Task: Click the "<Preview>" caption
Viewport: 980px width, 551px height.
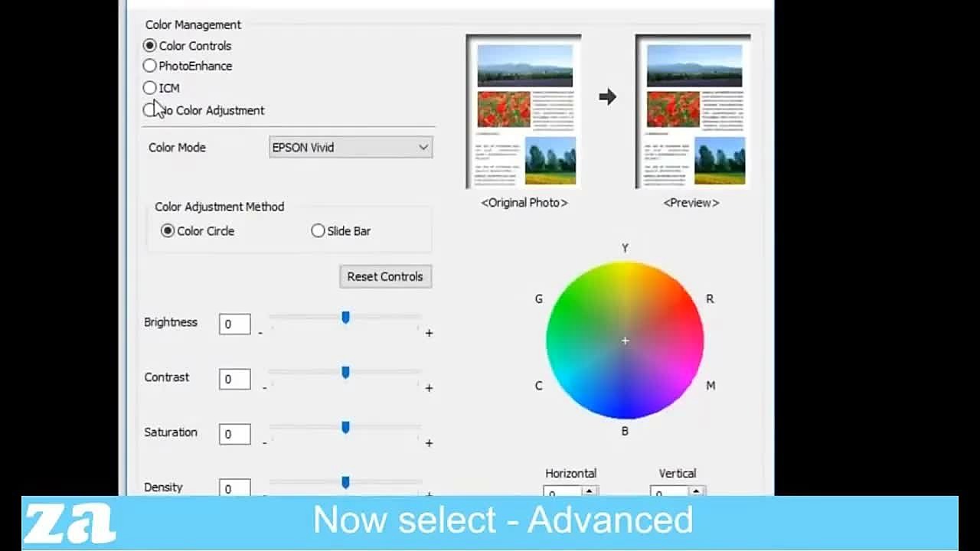Action: 691,203
